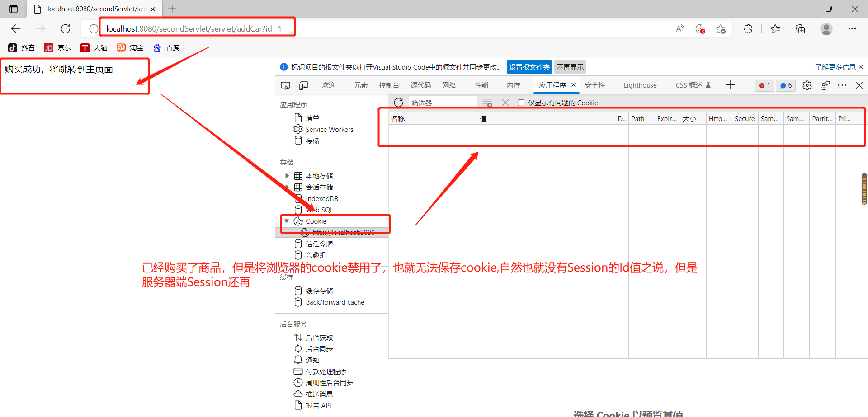Show the issues count badge 6

point(786,85)
